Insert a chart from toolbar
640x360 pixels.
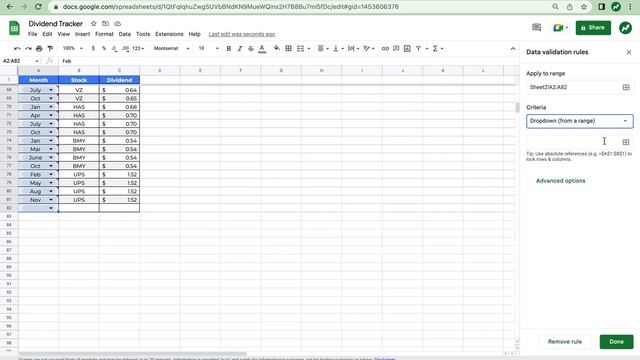(407, 49)
